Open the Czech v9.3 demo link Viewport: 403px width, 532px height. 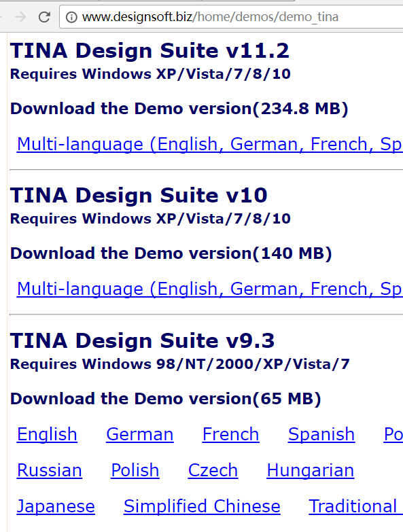(x=213, y=470)
